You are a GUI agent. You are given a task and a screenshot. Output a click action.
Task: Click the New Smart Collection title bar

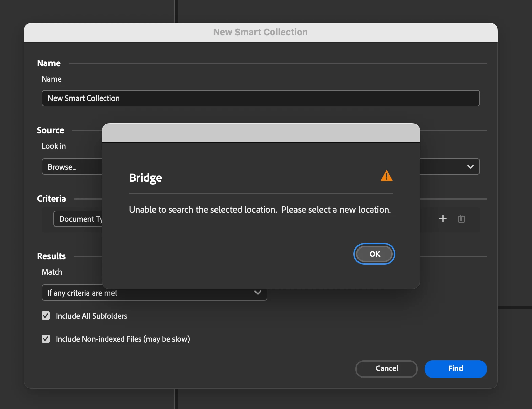tap(261, 32)
